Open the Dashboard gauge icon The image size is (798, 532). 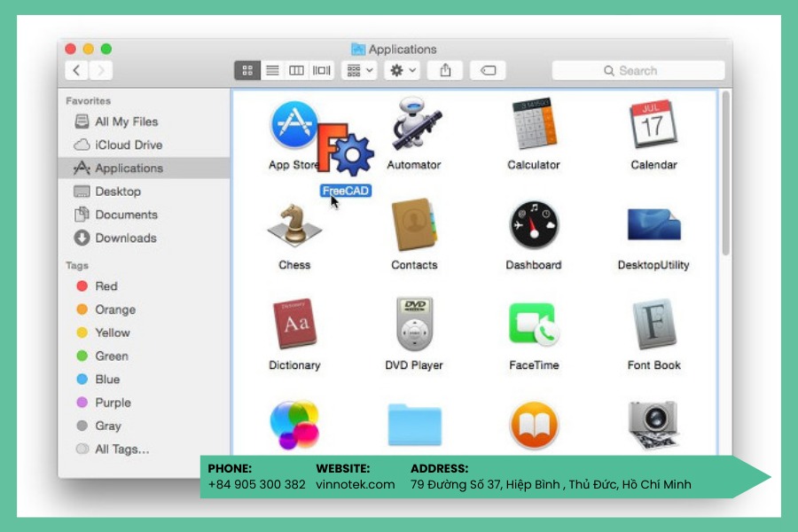(x=534, y=225)
